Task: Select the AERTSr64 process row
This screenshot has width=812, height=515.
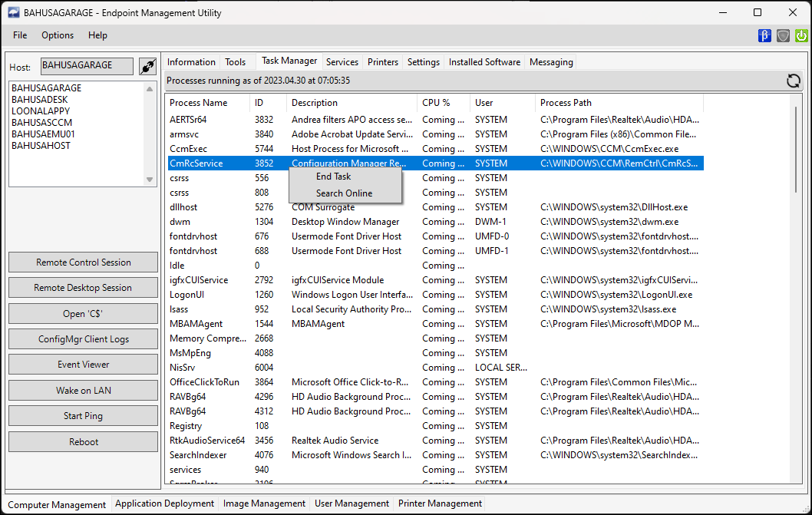Action: [435, 120]
